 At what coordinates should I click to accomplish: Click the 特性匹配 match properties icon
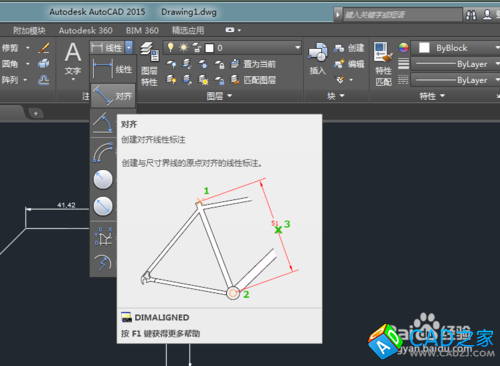click(383, 64)
